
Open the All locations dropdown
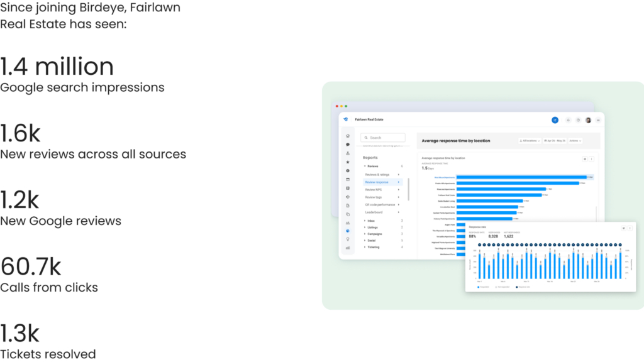(x=530, y=141)
